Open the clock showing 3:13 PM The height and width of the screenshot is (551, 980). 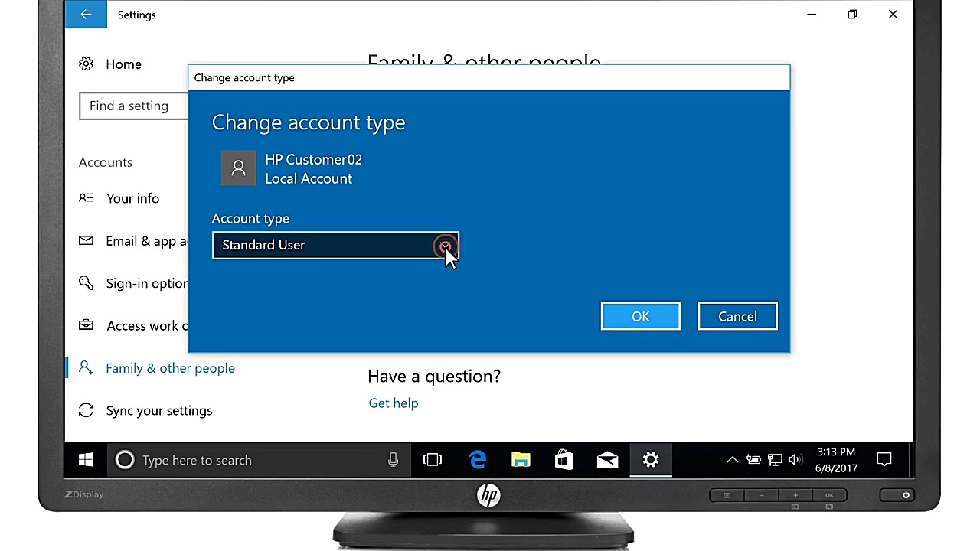click(836, 460)
